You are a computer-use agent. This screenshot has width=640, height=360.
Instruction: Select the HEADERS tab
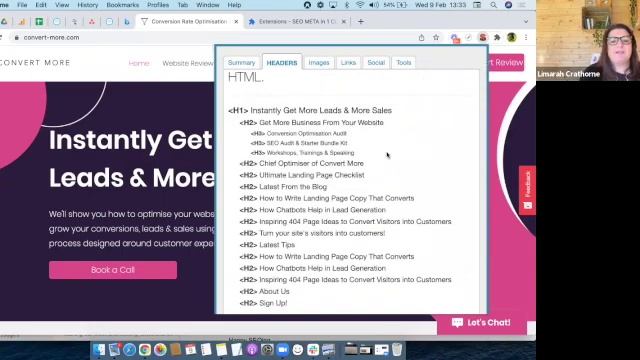[282, 62]
